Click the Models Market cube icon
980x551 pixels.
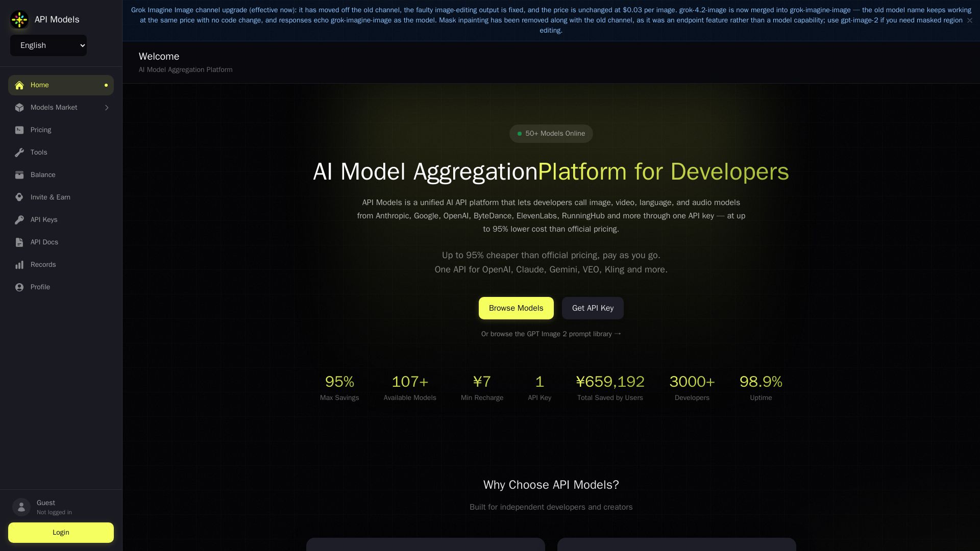[x=19, y=108]
